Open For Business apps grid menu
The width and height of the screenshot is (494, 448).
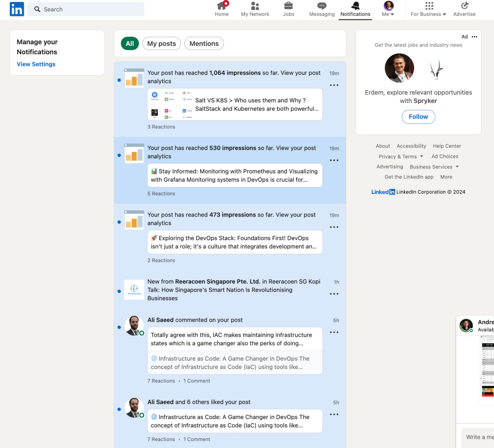[x=429, y=6]
